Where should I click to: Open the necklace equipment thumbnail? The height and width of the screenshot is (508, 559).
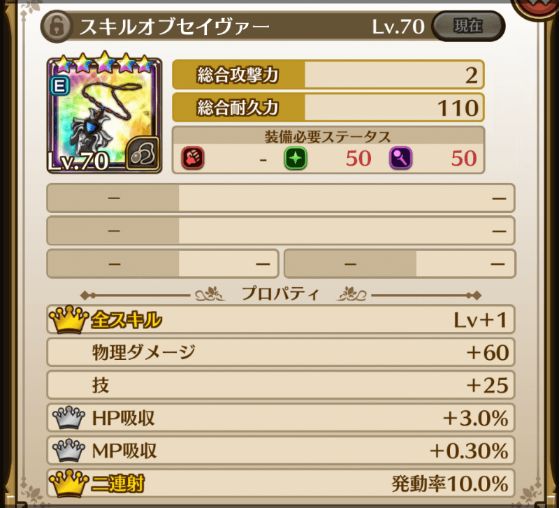[x=104, y=114]
